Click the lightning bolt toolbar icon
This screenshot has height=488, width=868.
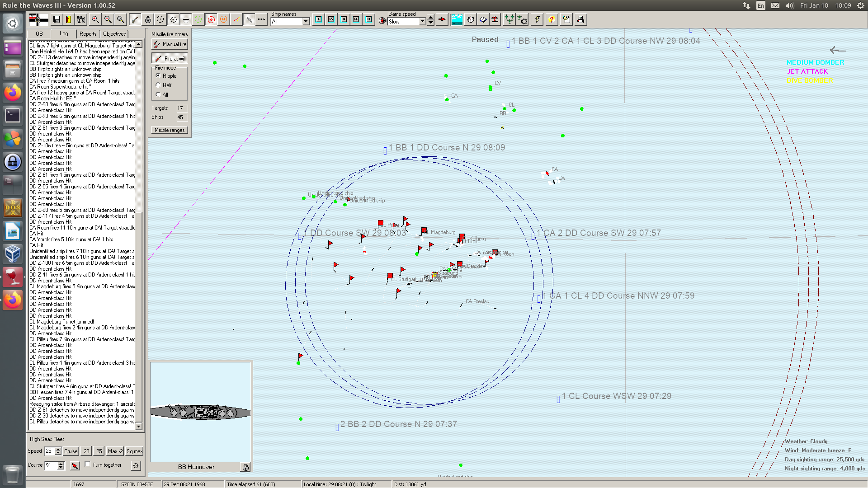537,19
